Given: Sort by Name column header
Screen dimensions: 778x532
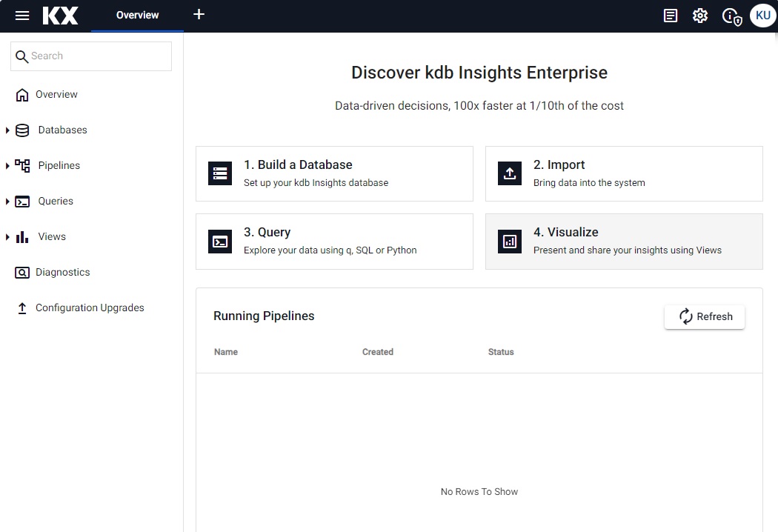Looking at the screenshot, I should click(x=226, y=352).
